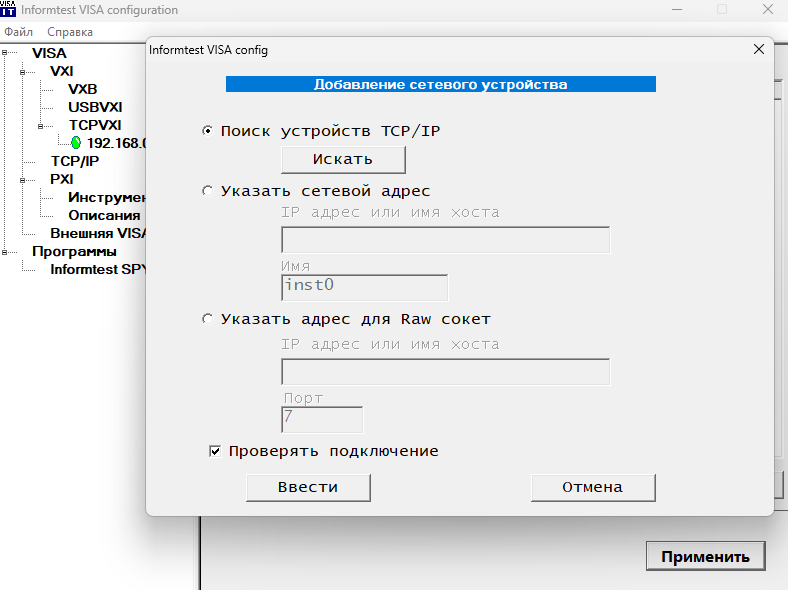Select the TCP/IP tree item
Image resolution: width=788 pixels, height=590 pixels.
pyautogui.click(x=75, y=161)
